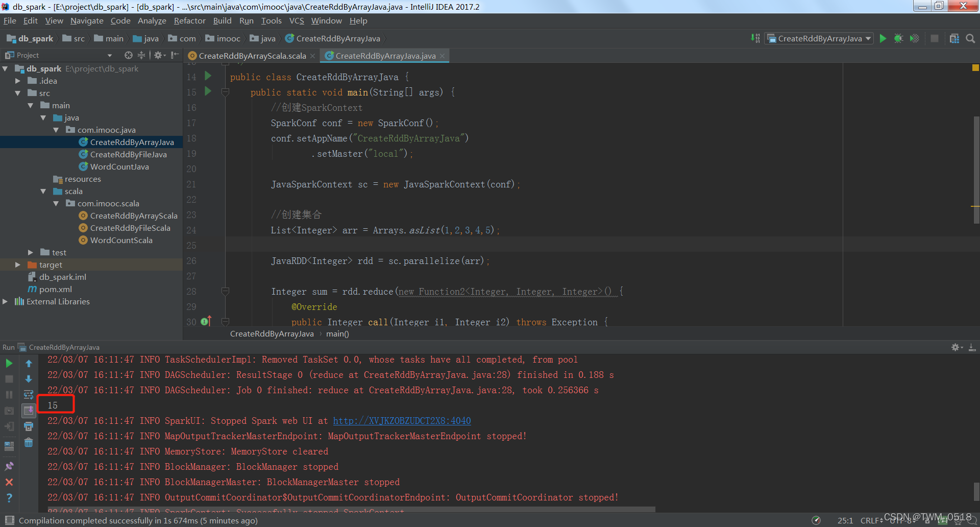This screenshot has height=527, width=980.
Task: Open the VCS menu
Action: 297,21
